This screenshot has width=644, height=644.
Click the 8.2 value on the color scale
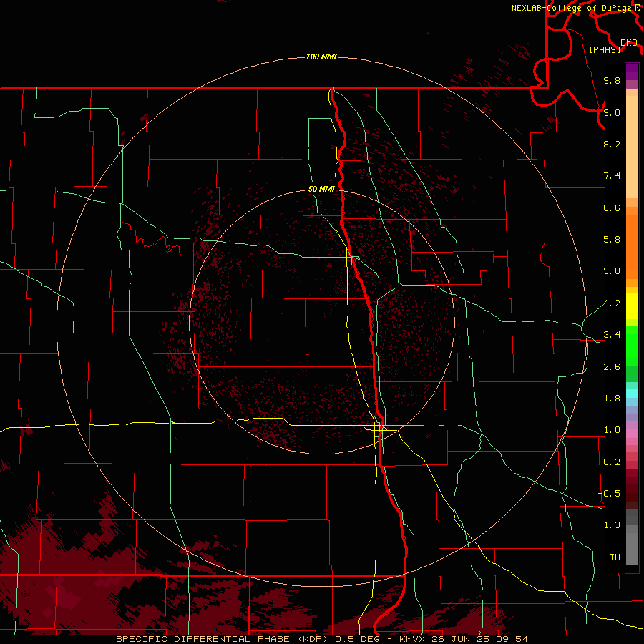(x=612, y=144)
